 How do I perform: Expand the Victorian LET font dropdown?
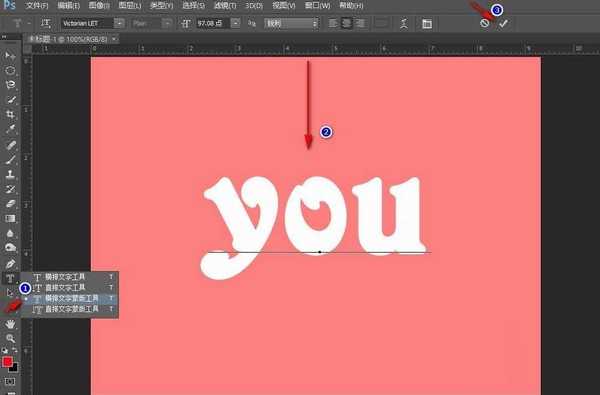pyautogui.click(x=119, y=23)
